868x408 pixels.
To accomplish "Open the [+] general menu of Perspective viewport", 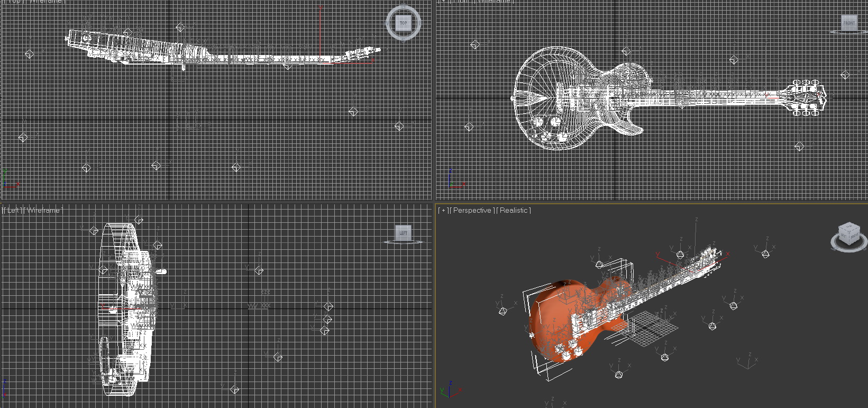I will tap(443, 210).
